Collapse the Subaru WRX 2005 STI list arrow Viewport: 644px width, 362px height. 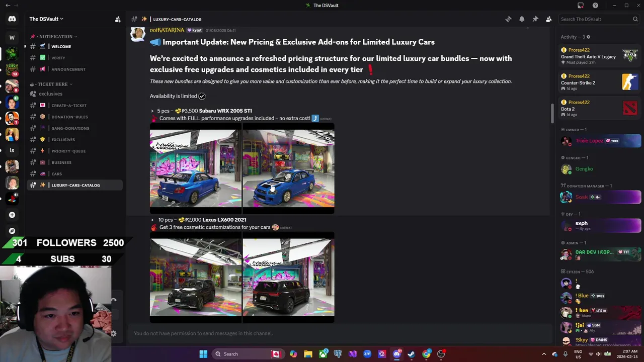tap(152, 111)
